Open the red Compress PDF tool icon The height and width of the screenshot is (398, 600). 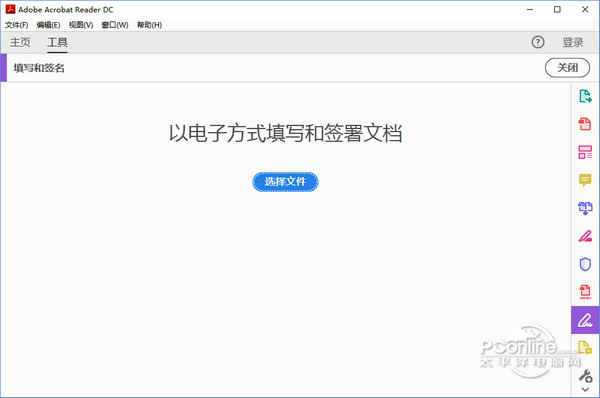click(x=585, y=292)
